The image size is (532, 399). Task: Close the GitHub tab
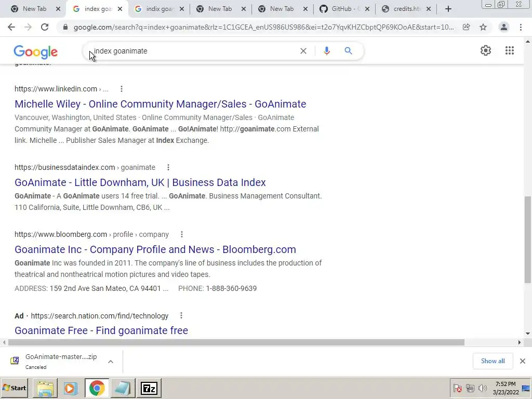[x=367, y=9]
